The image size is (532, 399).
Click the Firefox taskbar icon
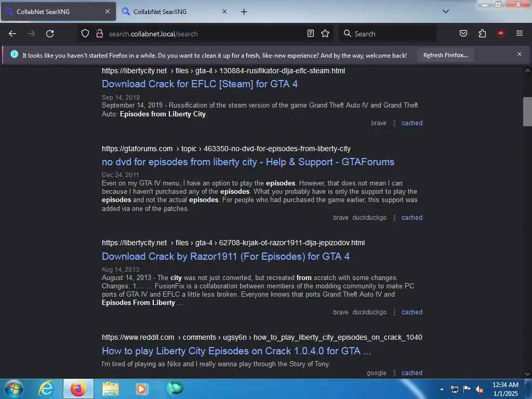78,389
